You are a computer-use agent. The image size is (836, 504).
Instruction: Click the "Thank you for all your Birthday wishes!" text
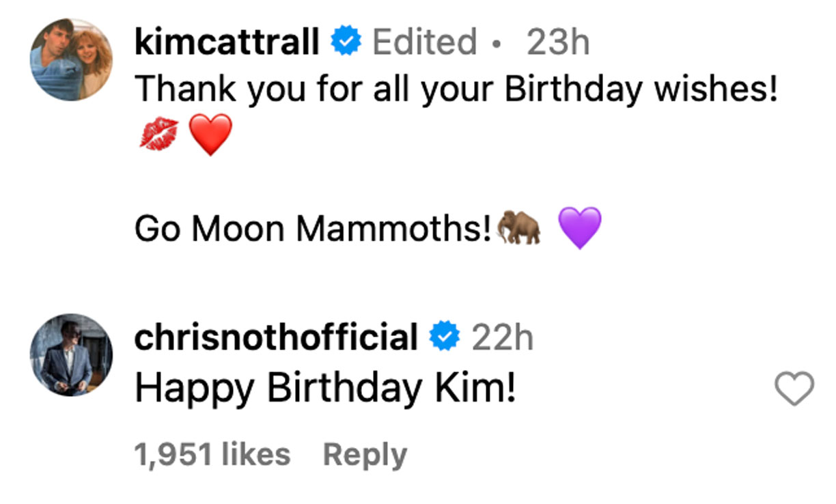pos(456,89)
